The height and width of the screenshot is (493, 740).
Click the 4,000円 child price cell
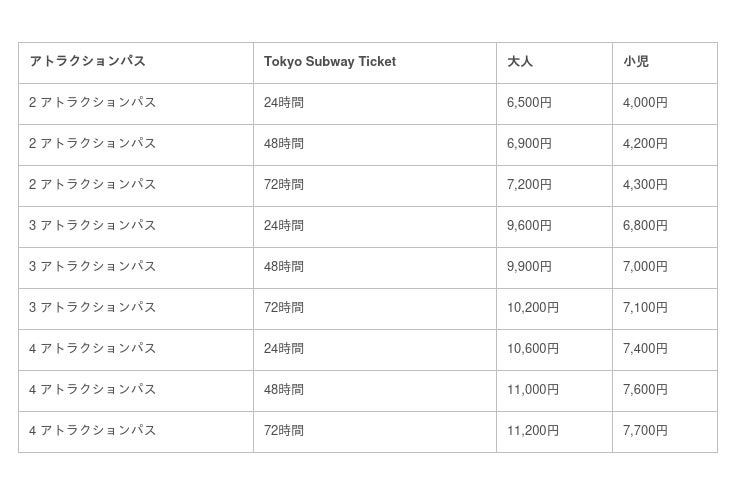tap(645, 103)
